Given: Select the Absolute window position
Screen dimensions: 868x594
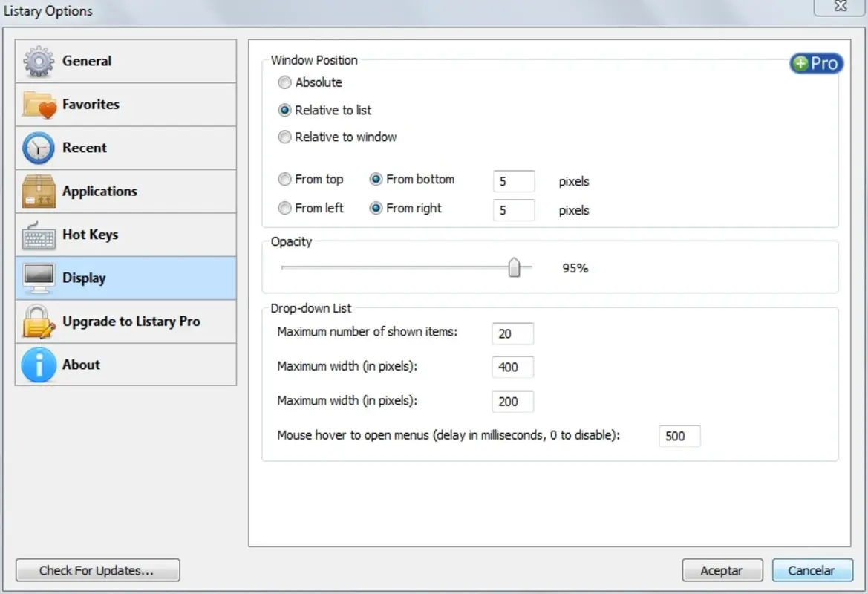Looking at the screenshot, I should coord(284,82).
